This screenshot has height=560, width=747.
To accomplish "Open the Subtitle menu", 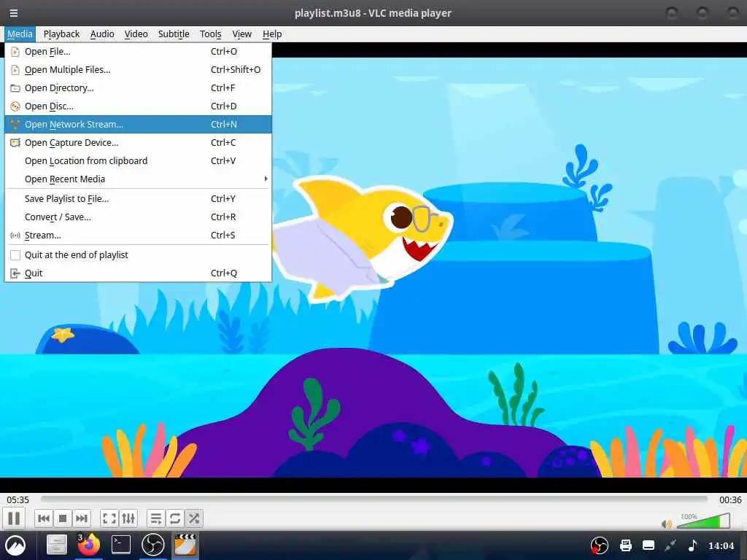I will click(x=174, y=34).
